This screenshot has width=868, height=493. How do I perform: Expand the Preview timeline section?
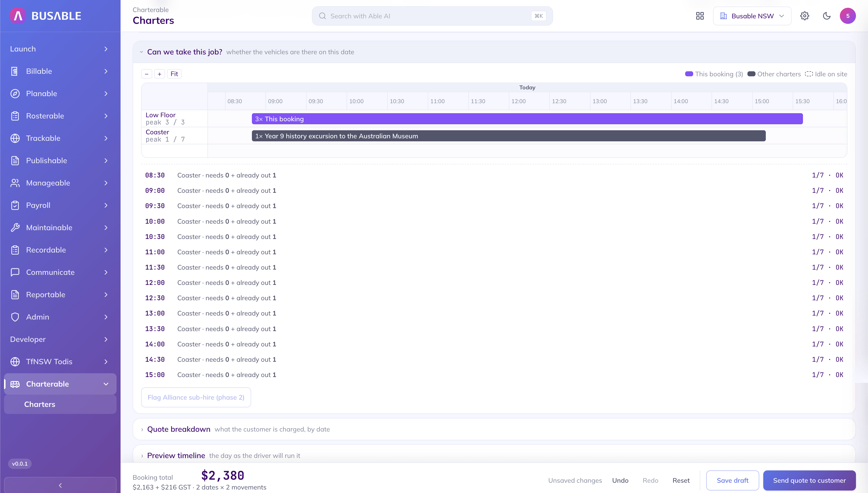click(142, 456)
